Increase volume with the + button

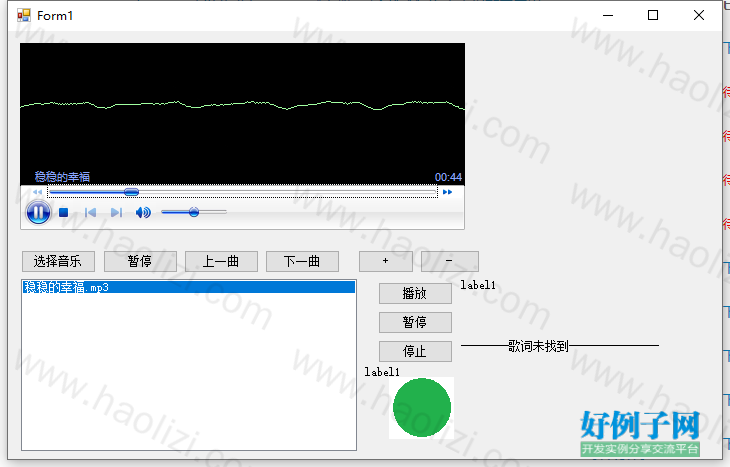[x=385, y=261]
